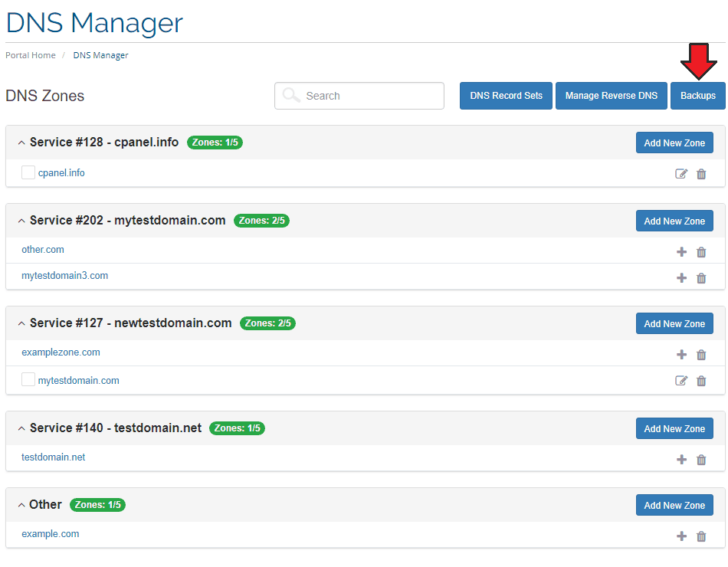Tick the mytestdomain.com checkbox
Screen dimensions: 728x567
click(28, 379)
